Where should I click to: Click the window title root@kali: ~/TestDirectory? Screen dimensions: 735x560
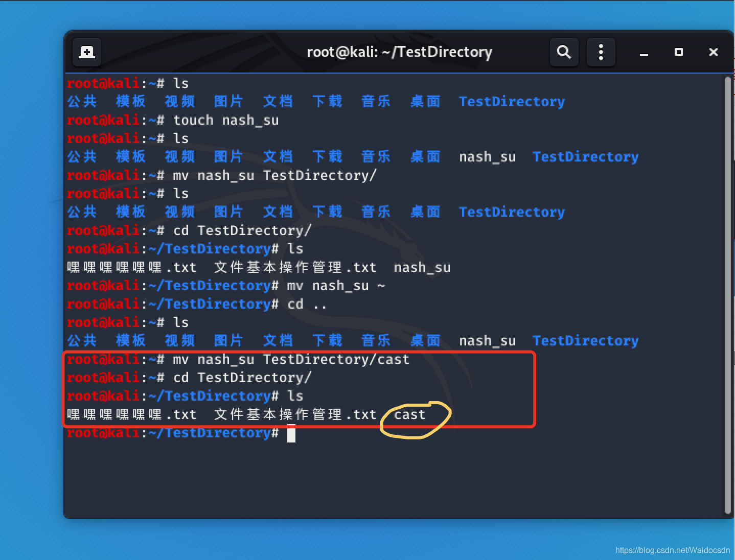(x=399, y=52)
